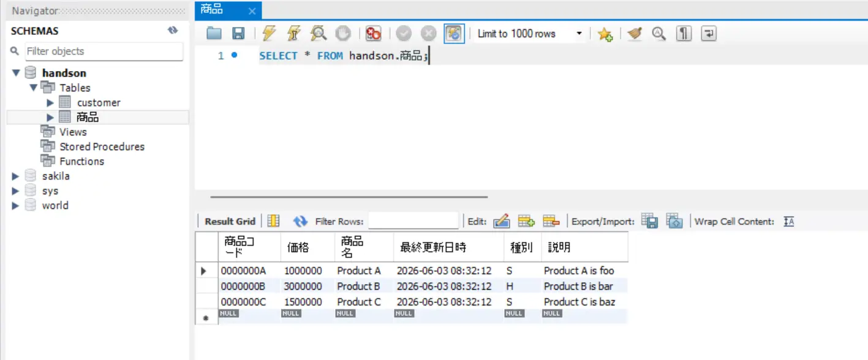Edit current row pencil icon
The height and width of the screenshot is (360, 868).
click(x=501, y=221)
